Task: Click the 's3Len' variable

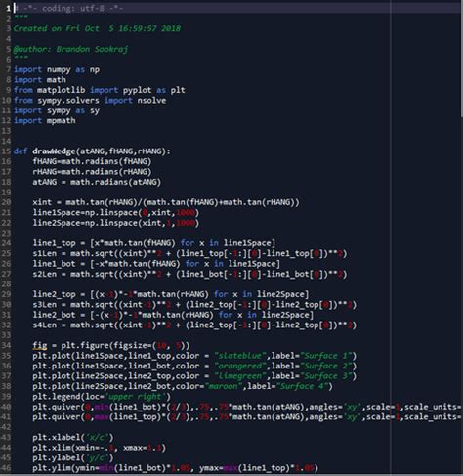Action: click(44, 305)
